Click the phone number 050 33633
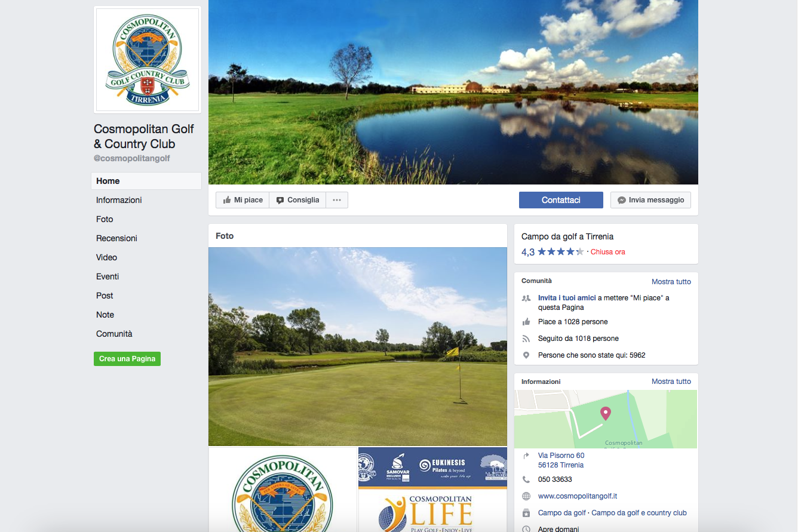The image size is (798, 532). point(555,479)
